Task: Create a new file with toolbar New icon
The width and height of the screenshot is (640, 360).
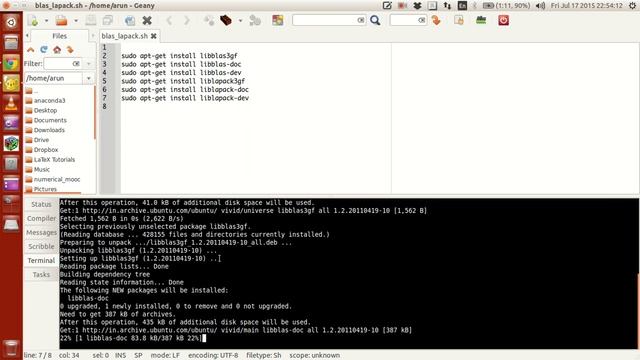Action: coord(33,20)
